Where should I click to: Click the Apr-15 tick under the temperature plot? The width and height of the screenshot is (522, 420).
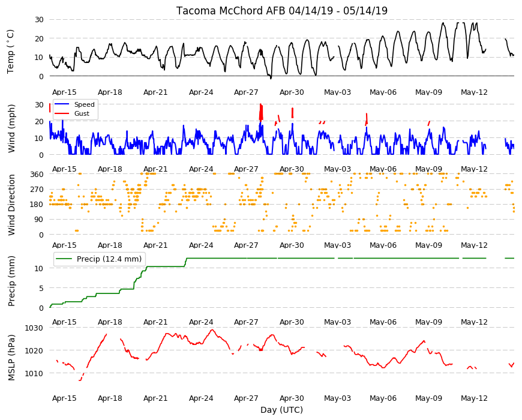[x=64, y=92]
